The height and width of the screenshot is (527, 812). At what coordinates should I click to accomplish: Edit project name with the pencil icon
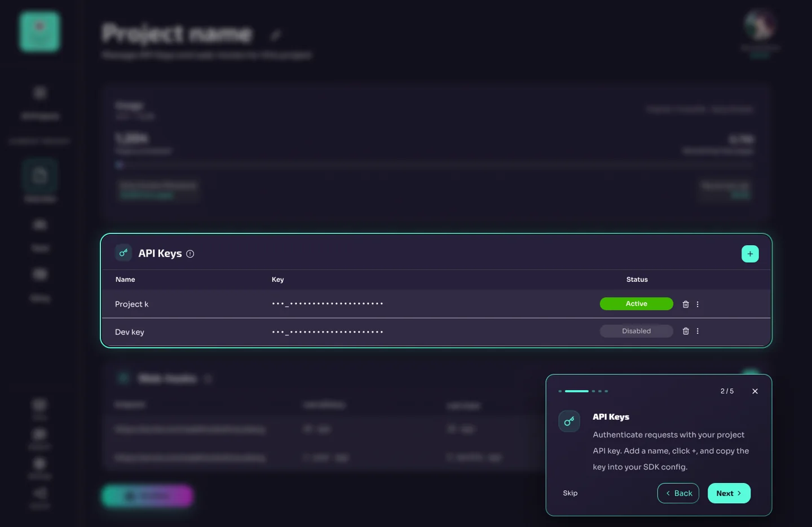point(276,36)
